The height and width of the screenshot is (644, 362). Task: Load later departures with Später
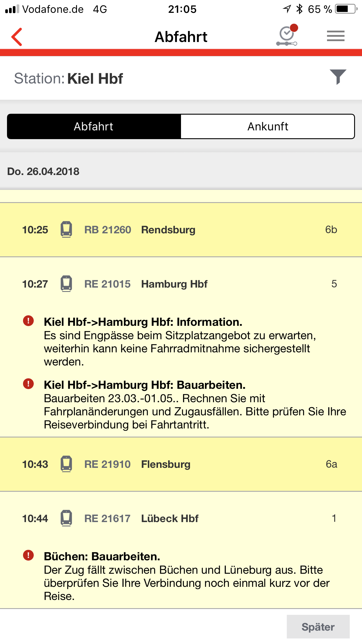(318, 627)
